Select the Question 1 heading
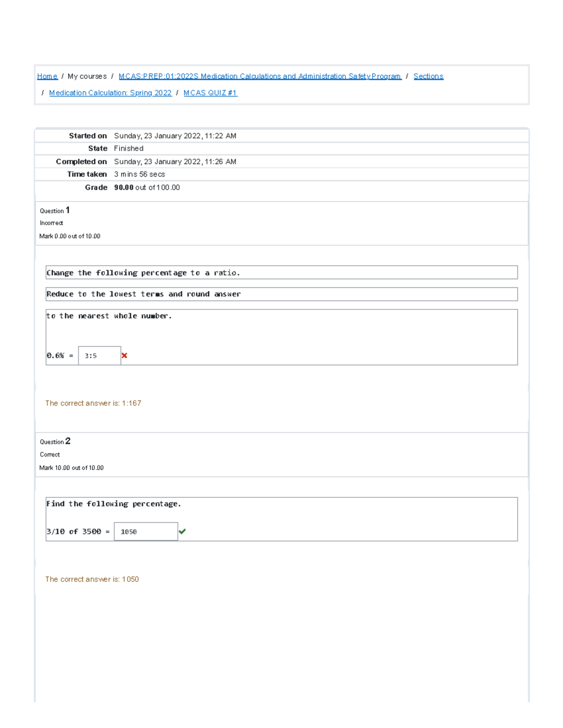This screenshot has height=728, width=563. [55, 210]
